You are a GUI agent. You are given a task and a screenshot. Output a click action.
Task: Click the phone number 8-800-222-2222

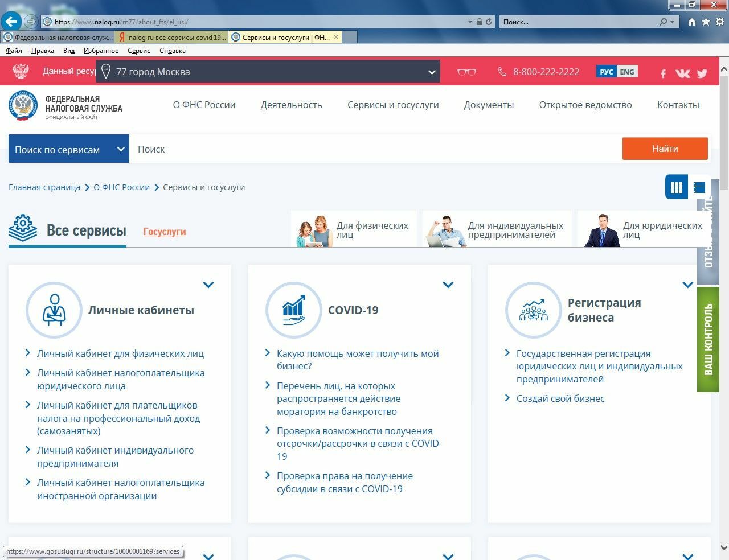pos(546,72)
